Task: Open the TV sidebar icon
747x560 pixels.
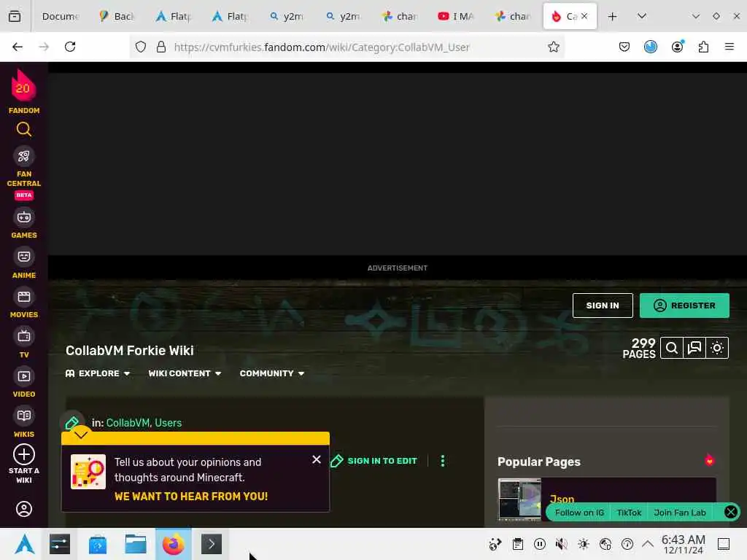Action: coord(24,337)
